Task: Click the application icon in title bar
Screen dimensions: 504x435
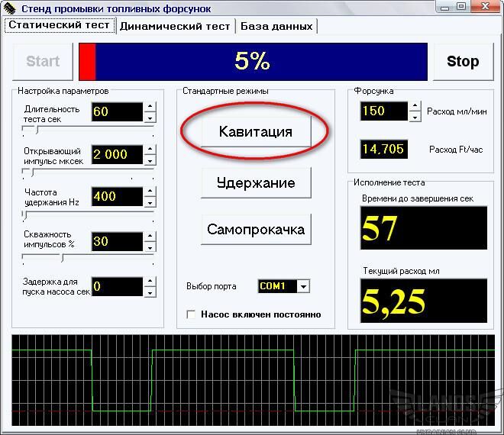Action: point(8,8)
